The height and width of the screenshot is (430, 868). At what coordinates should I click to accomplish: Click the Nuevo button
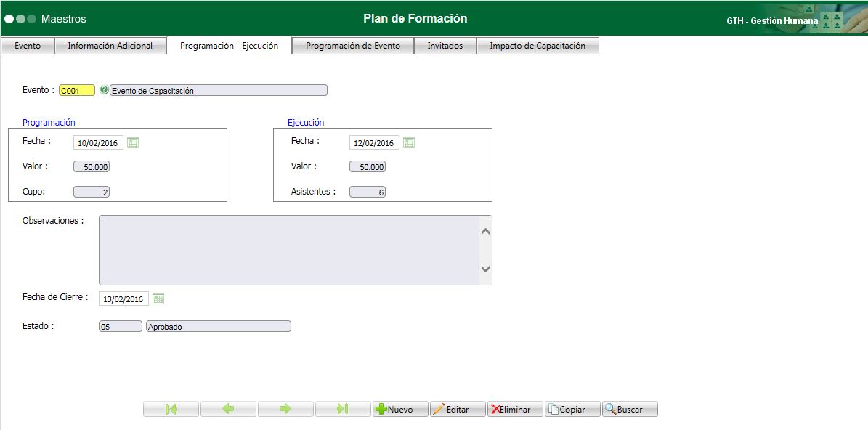[x=400, y=409]
